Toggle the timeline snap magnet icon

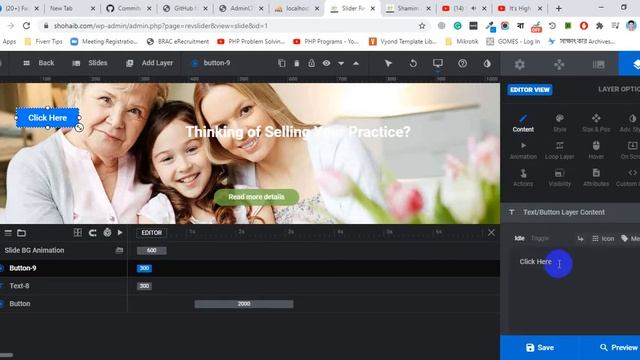[x=93, y=233]
